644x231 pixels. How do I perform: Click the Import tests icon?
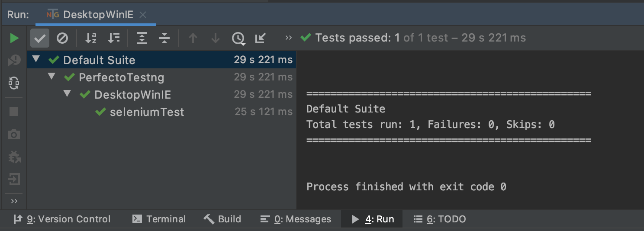click(260, 38)
